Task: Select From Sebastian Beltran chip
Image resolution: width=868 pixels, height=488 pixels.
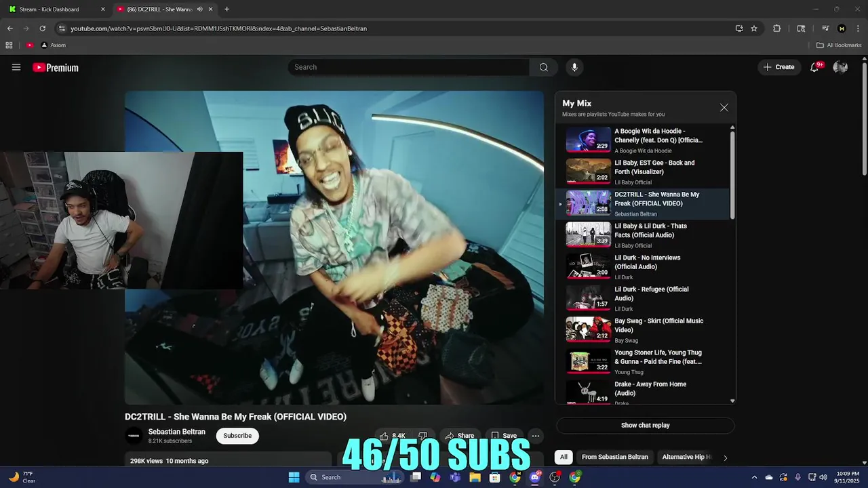Action: pyautogui.click(x=615, y=457)
